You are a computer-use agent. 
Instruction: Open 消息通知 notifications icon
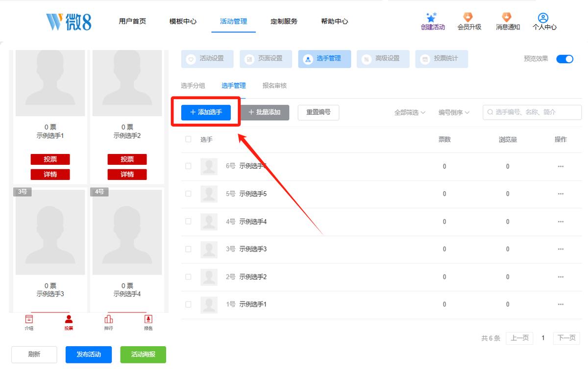507,17
